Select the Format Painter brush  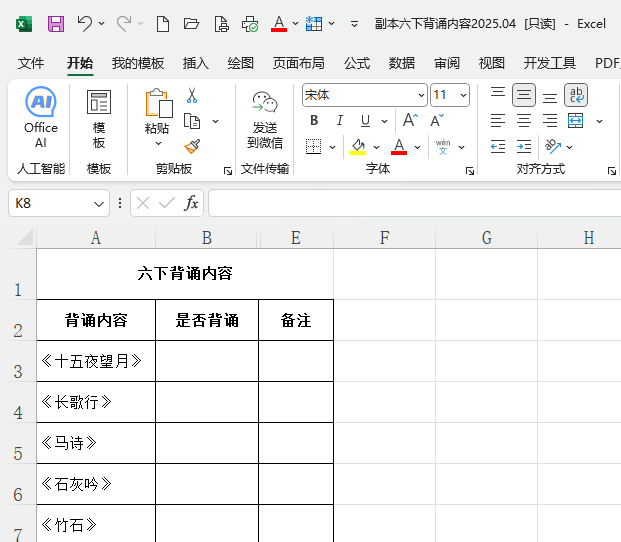[x=192, y=146]
